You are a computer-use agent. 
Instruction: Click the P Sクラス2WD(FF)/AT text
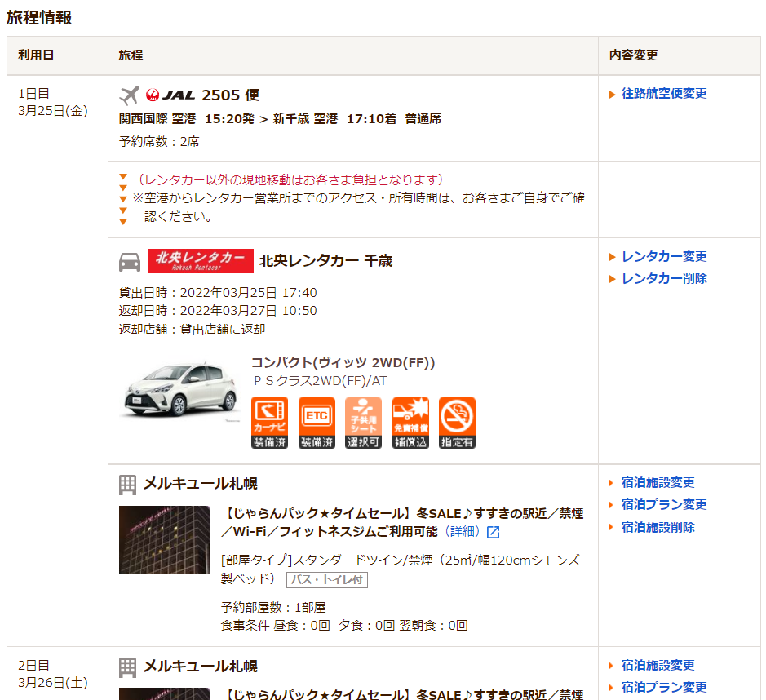(x=320, y=380)
